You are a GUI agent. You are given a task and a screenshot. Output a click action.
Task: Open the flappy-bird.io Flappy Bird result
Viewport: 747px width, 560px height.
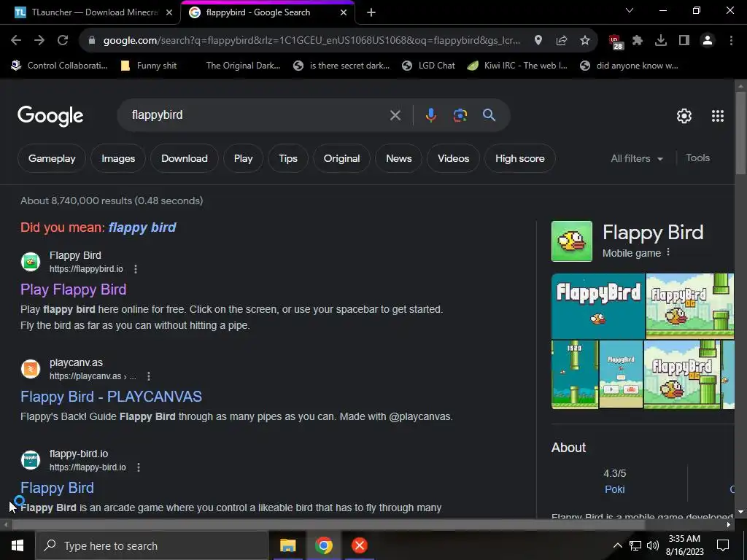tap(57, 488)
